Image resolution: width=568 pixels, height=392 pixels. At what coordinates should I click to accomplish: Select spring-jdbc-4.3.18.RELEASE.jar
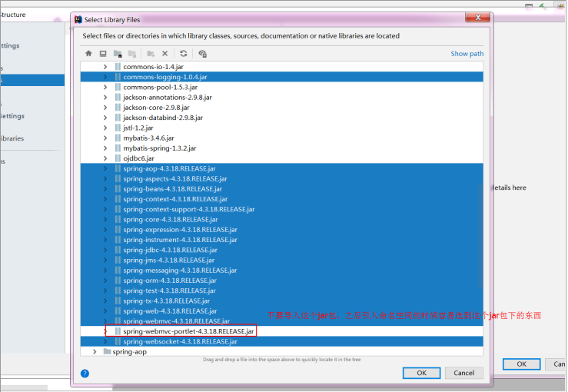(x=282, y=250)
